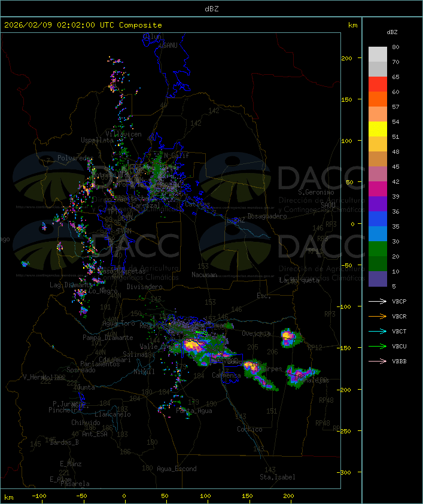This screenshot has width=423, height=504.
Task: Click the green VBCU arrow in legend
Action: click(378, 346)
